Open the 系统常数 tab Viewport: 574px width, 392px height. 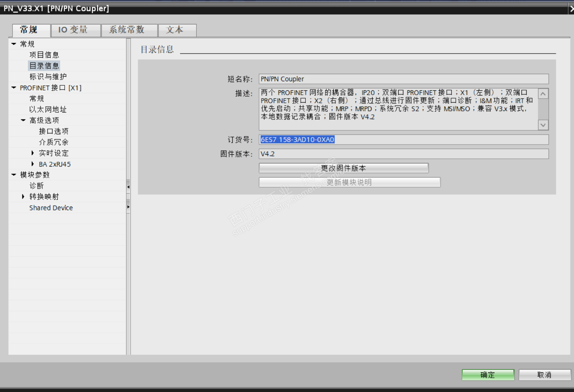129,30
